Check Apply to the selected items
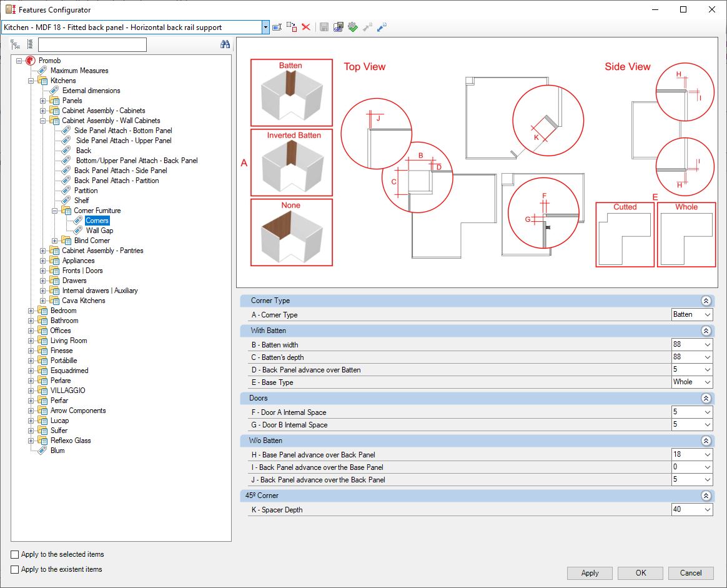 [15, 554]
